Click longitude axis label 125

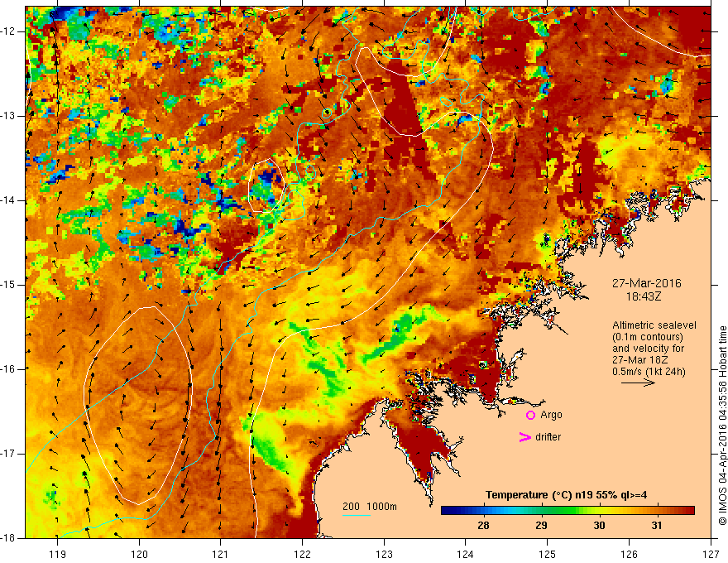(x=548, y=554)
